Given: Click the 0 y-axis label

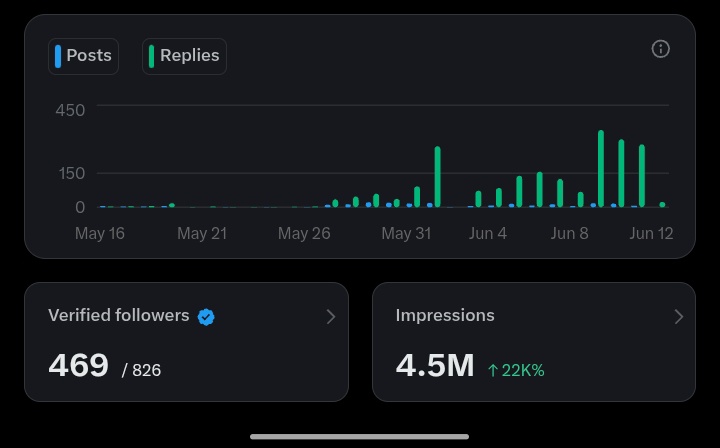Looking at the screenshot, I should tap(80, 207).
